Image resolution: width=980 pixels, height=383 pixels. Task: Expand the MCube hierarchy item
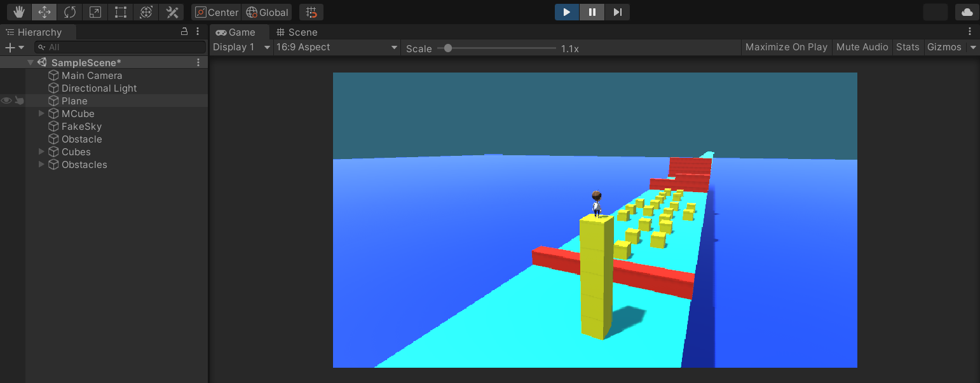41,113
